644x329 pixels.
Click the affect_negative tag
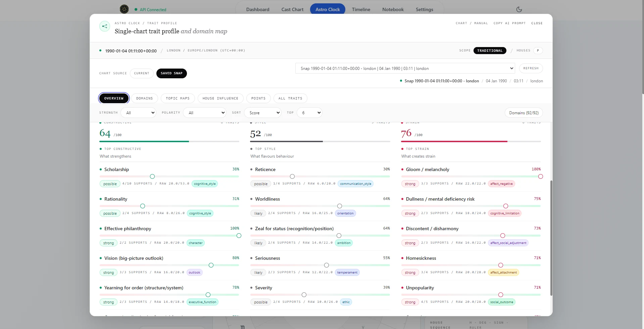[501, 184]
